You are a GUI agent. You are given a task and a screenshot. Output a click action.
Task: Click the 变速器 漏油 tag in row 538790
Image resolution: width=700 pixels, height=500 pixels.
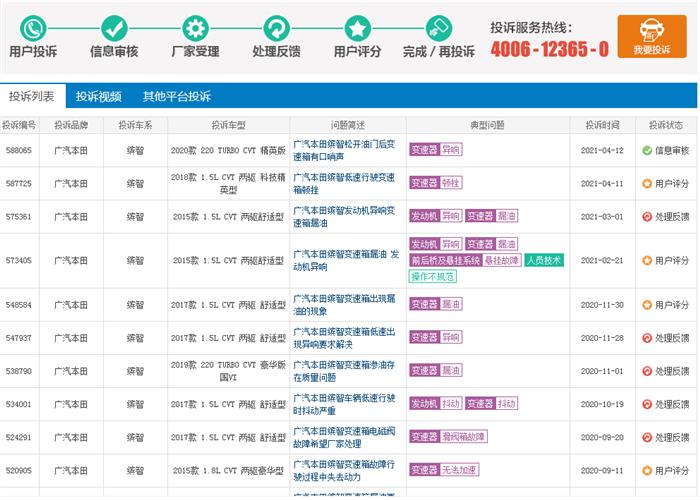[x=436, y=370]
